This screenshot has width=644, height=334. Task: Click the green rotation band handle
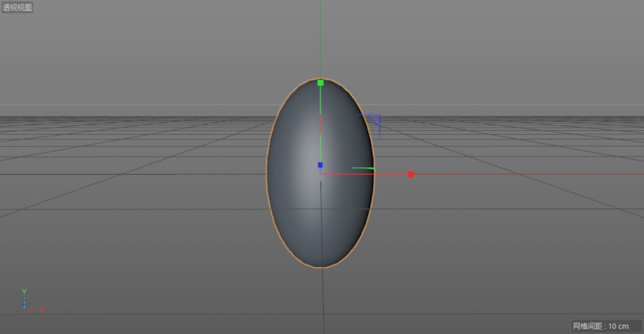tap(363, 168)
